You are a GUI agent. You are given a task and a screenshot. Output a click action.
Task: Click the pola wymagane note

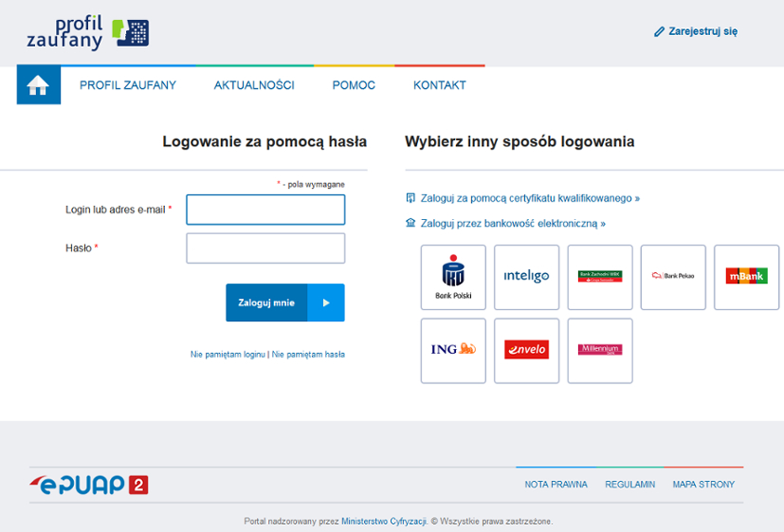pos(311,185)
